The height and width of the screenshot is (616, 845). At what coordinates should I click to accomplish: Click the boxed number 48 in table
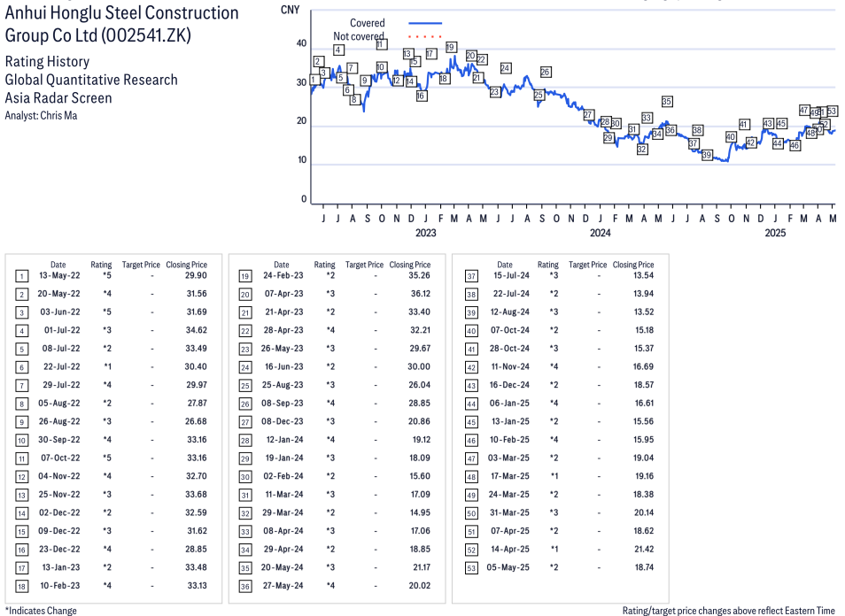(x=471, y=477)
